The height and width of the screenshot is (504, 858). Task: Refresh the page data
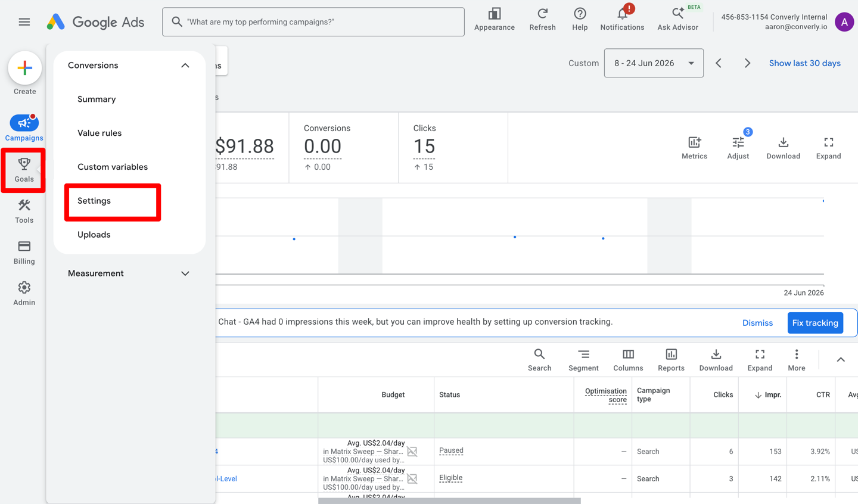(542, 20)
